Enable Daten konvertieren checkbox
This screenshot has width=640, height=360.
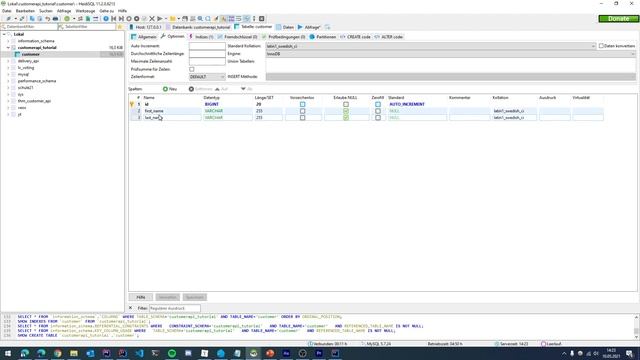coord(601,46)
